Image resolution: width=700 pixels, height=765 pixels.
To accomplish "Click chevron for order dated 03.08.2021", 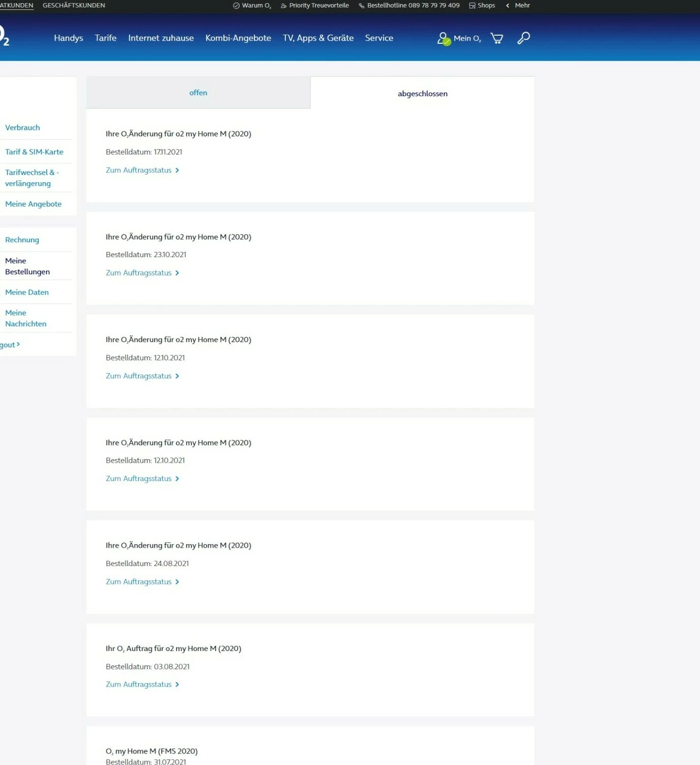I will click(177, 685).
